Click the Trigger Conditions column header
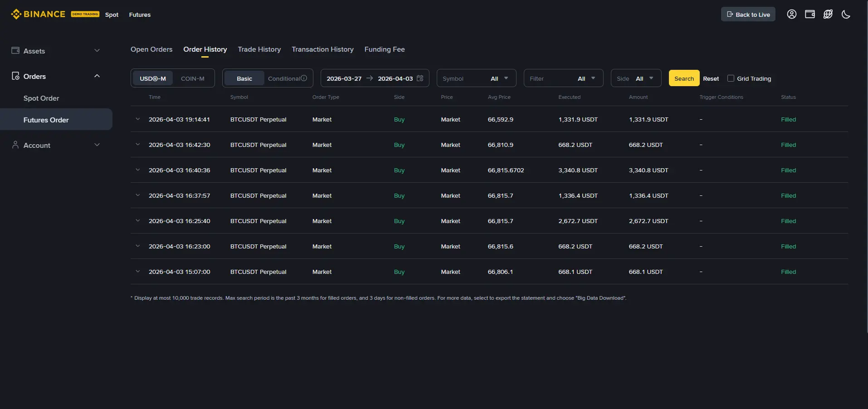Viewport: 868px width, 409px height. (721, 97)
